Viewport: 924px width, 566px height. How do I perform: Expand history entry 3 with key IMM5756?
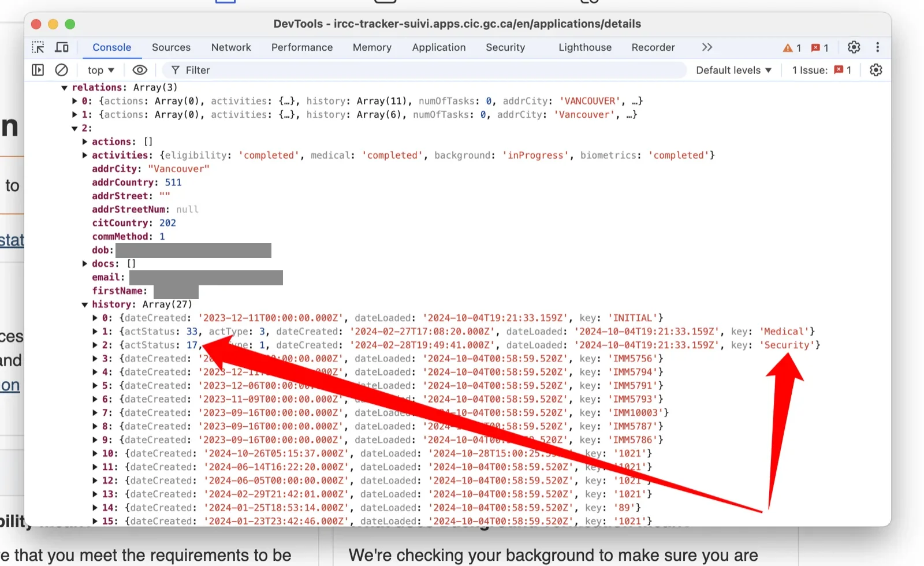[x=95, y=358]
